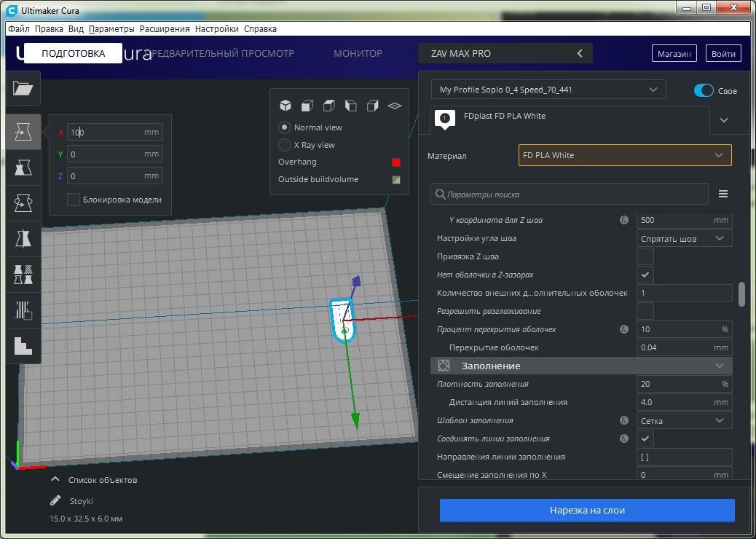Click the staircase-shaped tool icon
Screen dimensions: 756x539
tap(23, 346)
